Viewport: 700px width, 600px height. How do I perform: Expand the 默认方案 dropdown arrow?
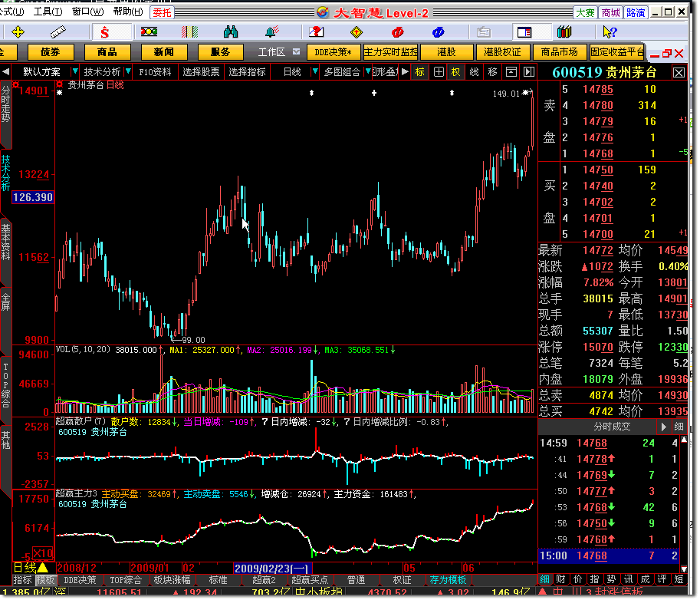[75, 71]
